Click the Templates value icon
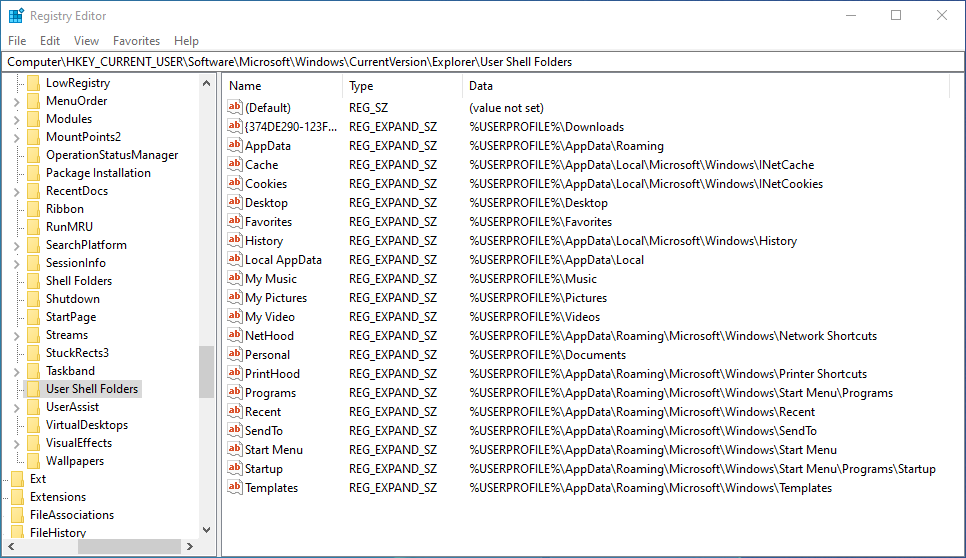Viewport: 966px width, 558px height. click(x=234, y=488)
